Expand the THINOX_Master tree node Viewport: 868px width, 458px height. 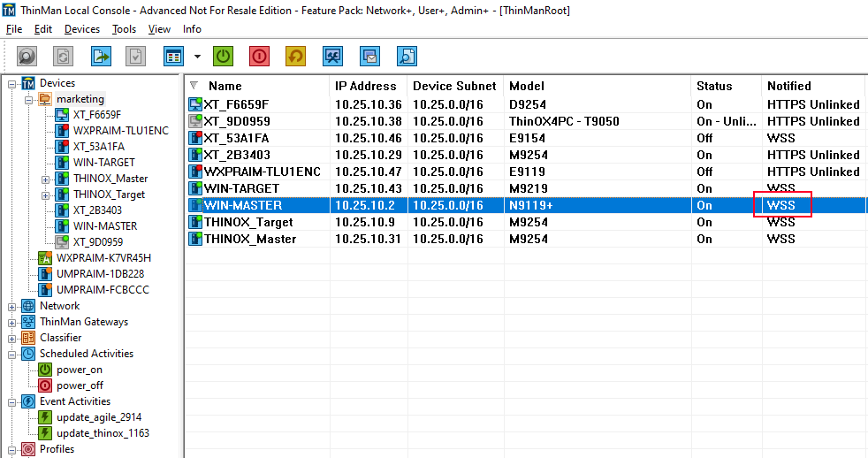[45, 179]
